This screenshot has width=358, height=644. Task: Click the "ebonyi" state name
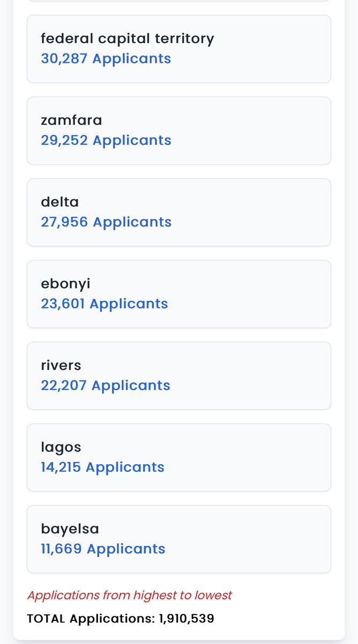click(x=65, y=284)
